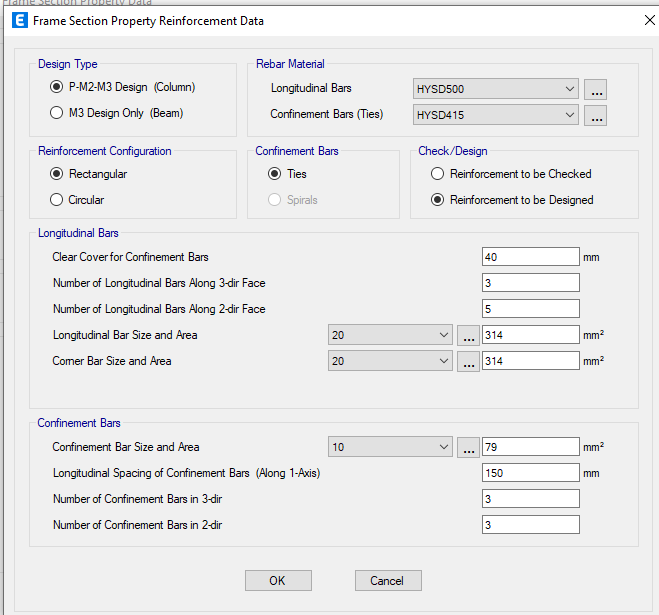Click 'Number of Longitudinal Bars Along 2-dir Face' label
The image size is (659, 615).
159,309
